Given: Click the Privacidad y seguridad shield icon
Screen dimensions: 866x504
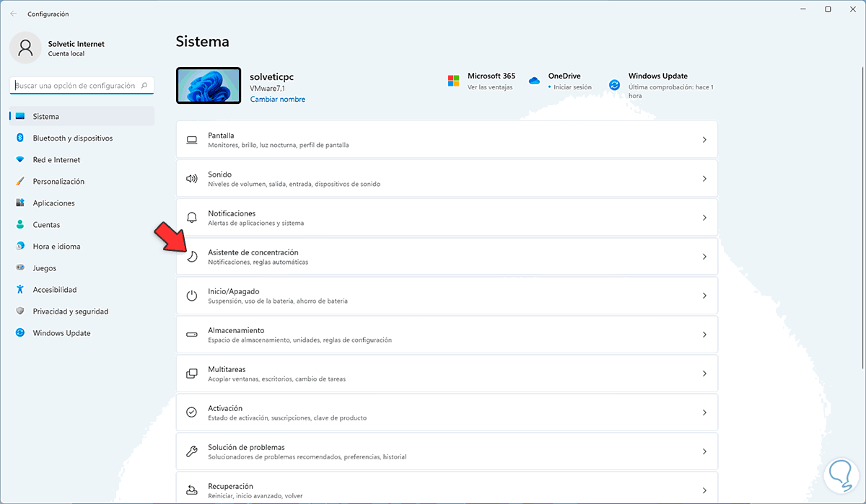Looking at the screenshot, I should click(20, 311).
